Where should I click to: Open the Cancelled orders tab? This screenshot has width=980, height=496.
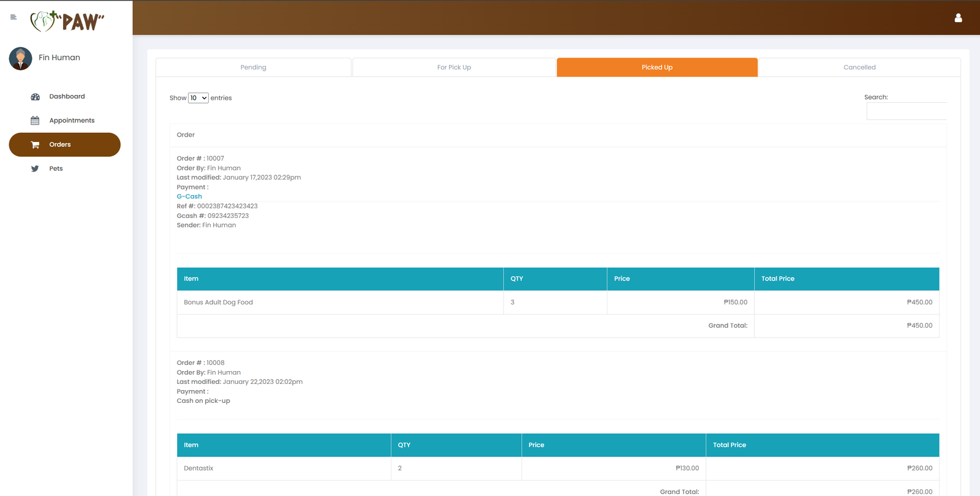click(859, 67)
